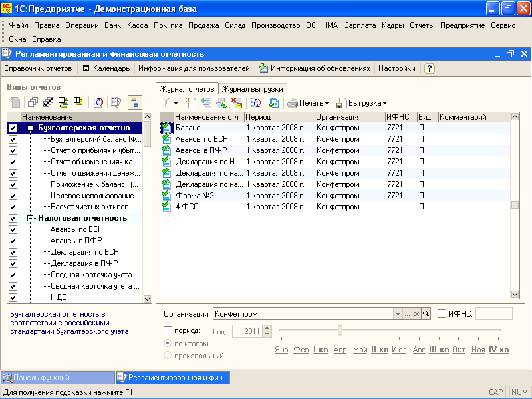Collapse the Бухгалтерская отчетность tree node
Viewport: 532px width, 399px height.
[30, 128]
